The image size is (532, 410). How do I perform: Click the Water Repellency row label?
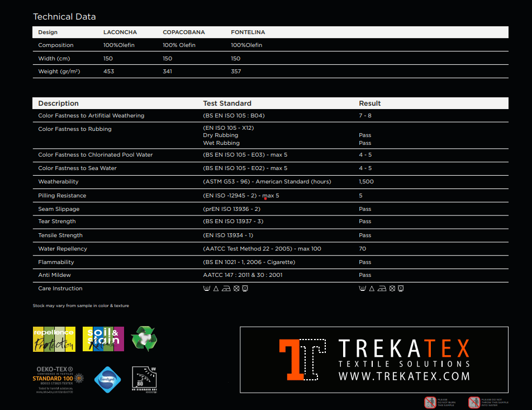[x=63, y=249]
